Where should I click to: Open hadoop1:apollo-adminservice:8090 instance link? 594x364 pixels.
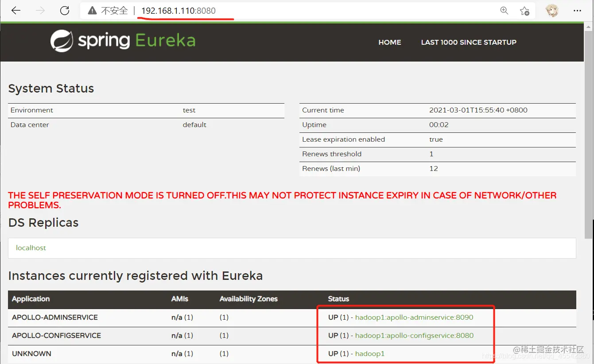pyautogui.click(x=414, y=318)
